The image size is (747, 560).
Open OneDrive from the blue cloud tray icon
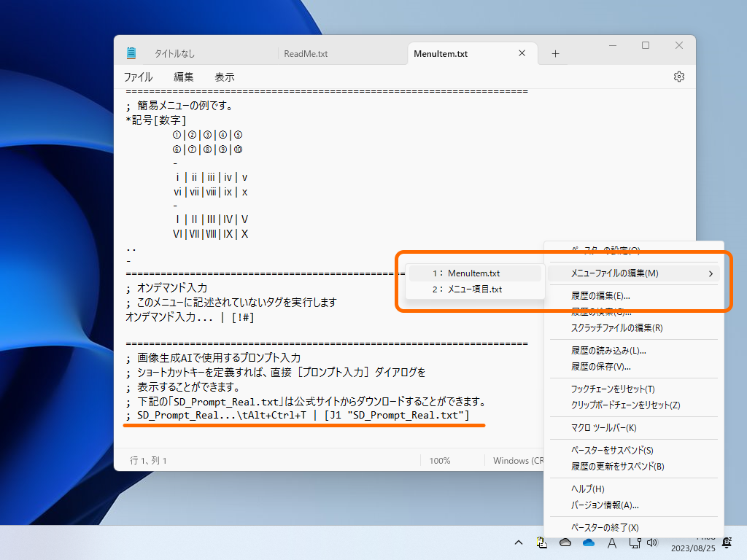[589, 542]
